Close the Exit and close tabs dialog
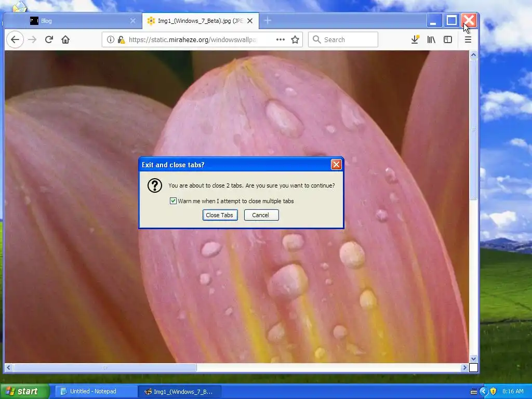 click(336, 165)
